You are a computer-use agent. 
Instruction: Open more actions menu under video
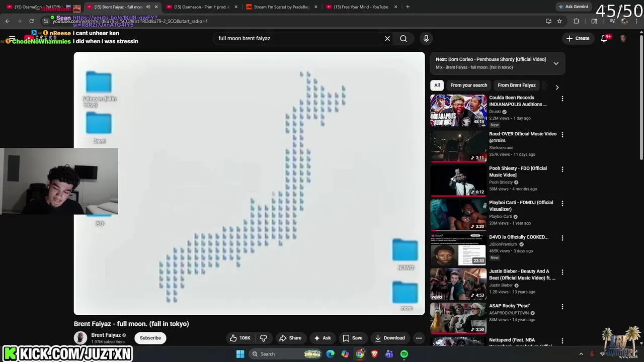tap(419, 338)
